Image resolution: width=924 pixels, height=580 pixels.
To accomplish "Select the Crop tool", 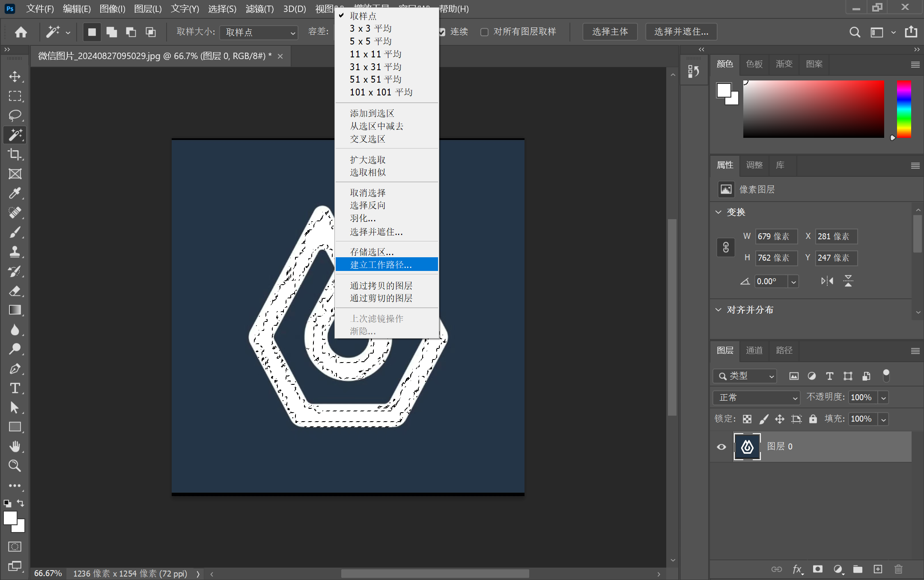I will 15,155.
